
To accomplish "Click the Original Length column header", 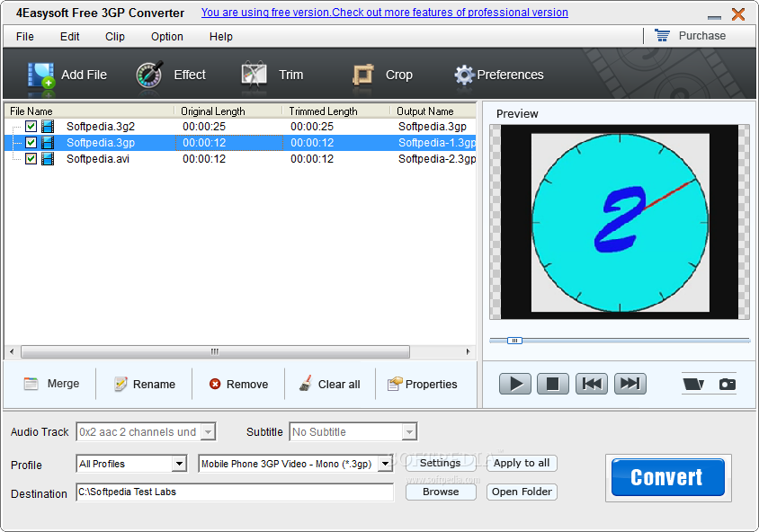I will (x=228, y=111).
